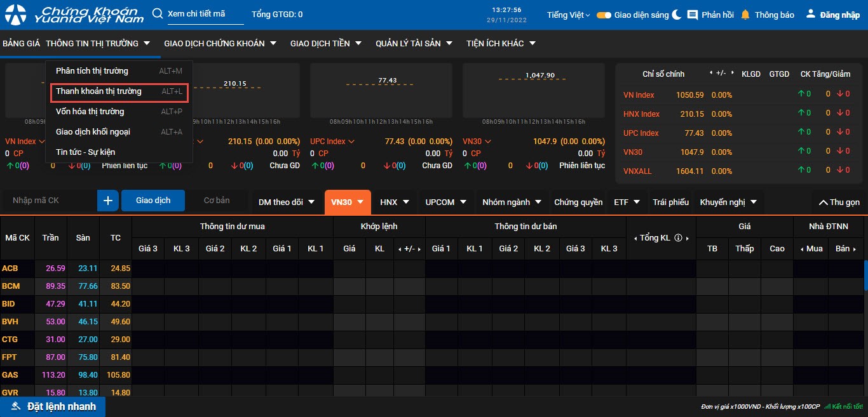Image resolution: width=868 pixels, height=417 pixels.
Task: Click the price table vertical scrollbar
Action: (865, 275)
